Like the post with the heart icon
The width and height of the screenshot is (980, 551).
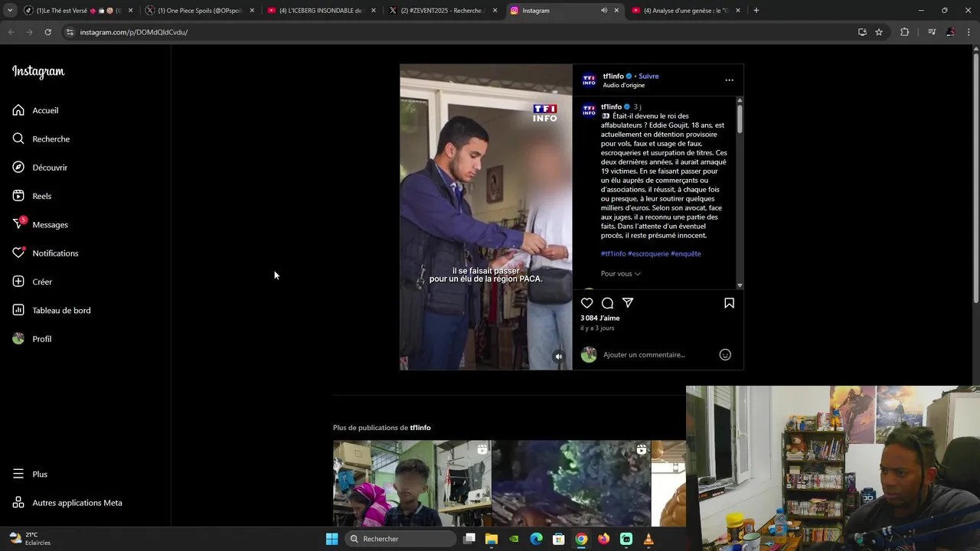pos(587,303)
